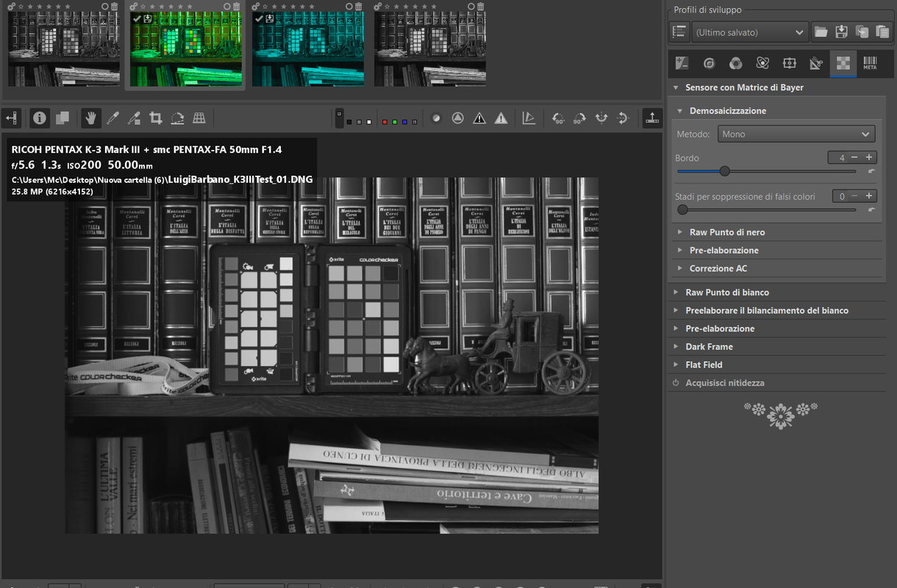Image resolution: width=897 pixels, height=588 pixels.
Task: Toggle clipped shadows warning indicator
Action: coord(479,118)
